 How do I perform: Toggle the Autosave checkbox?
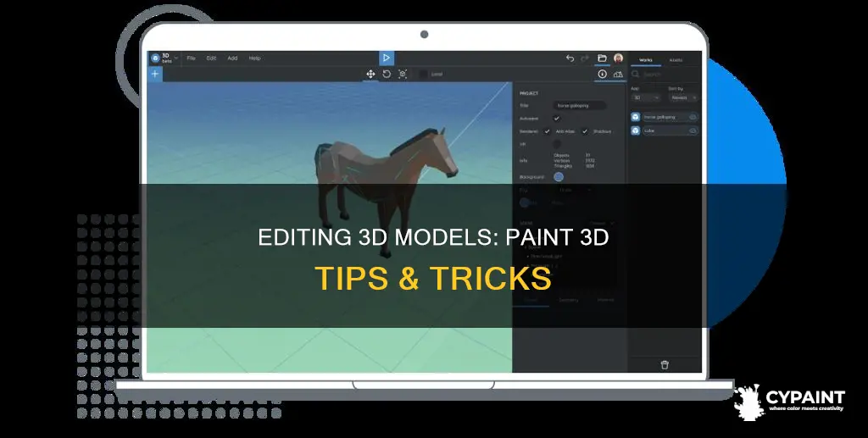(557, 119)
